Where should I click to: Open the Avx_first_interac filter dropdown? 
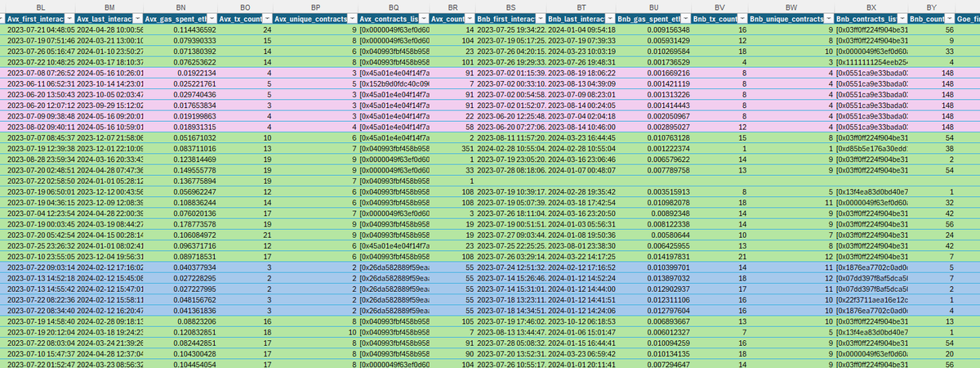point(69,18)
